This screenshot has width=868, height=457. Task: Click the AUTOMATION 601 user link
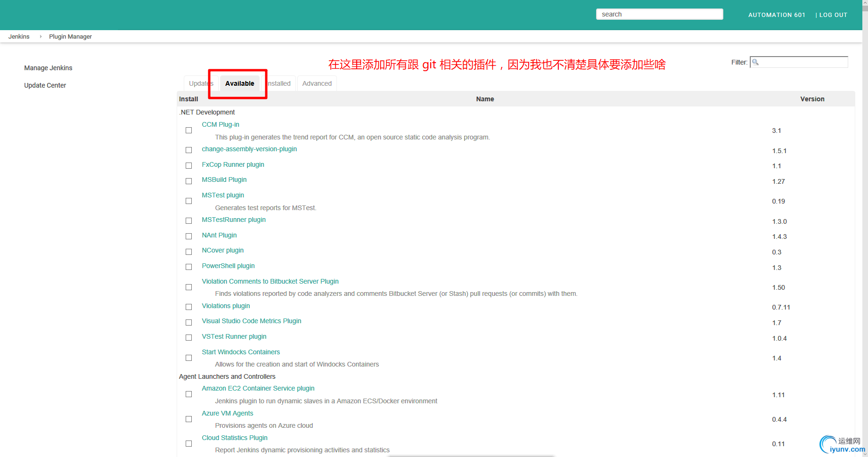pyautogui.click(x=777, y=15)
